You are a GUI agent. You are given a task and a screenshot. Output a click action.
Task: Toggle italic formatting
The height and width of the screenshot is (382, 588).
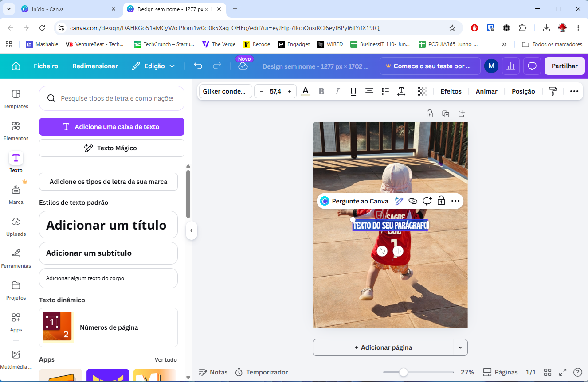coord(337,91)
